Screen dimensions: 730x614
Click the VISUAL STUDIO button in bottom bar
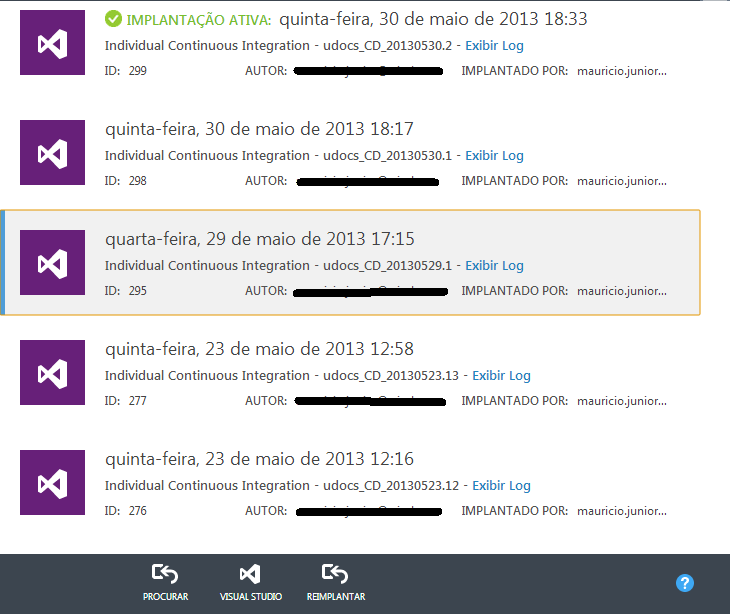tap(250, 582)
